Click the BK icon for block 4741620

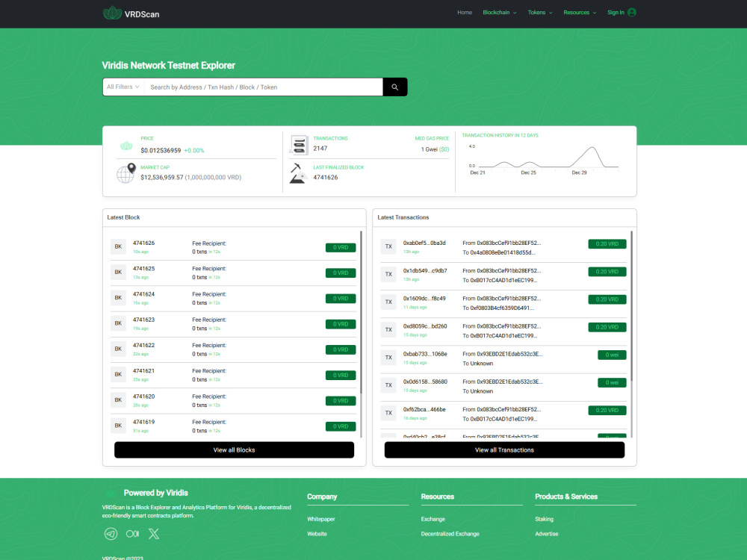coord(118,400)
